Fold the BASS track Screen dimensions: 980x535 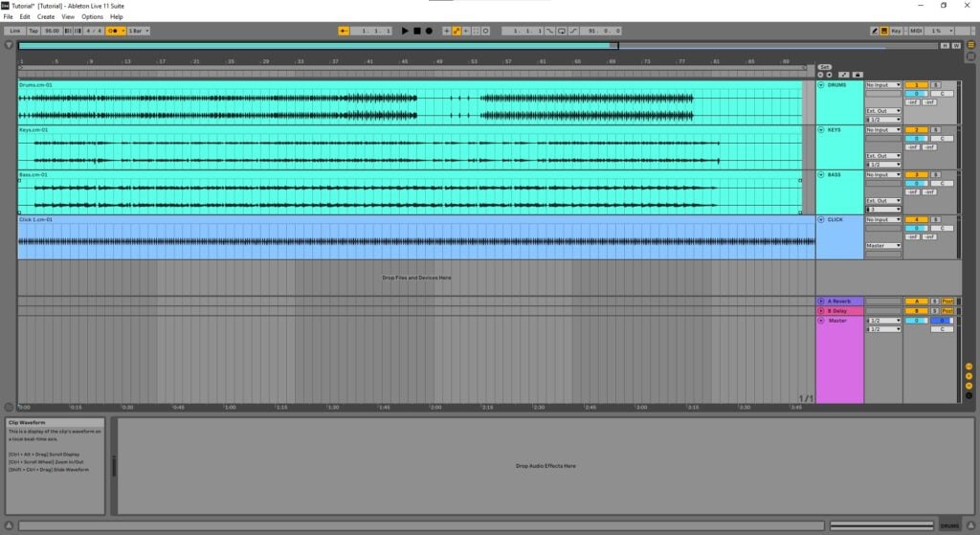pos(821,175)
